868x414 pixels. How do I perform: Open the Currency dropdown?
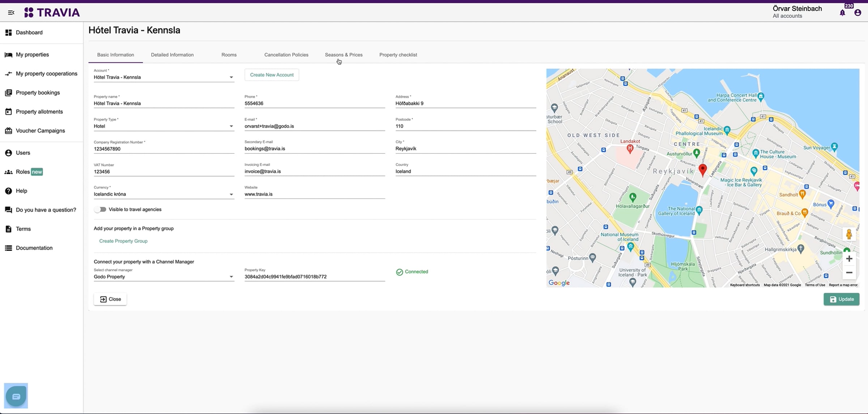click(x=164, y=194)
